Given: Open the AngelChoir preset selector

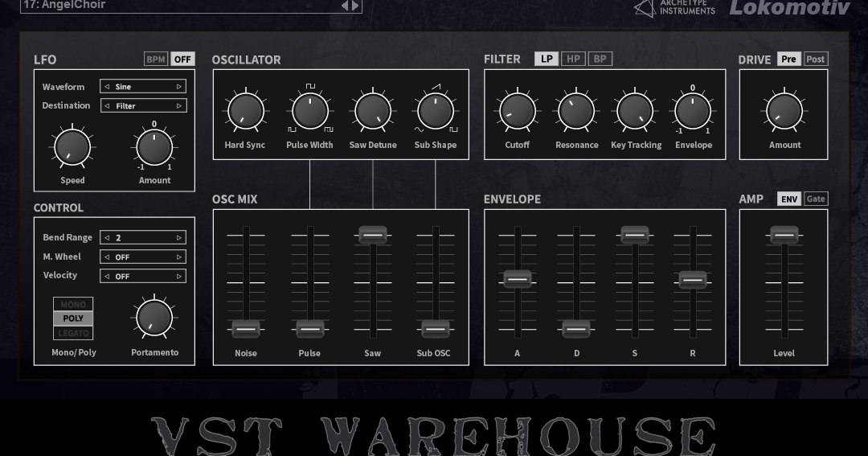Looking at the screenshot, I should coord(191,6).
